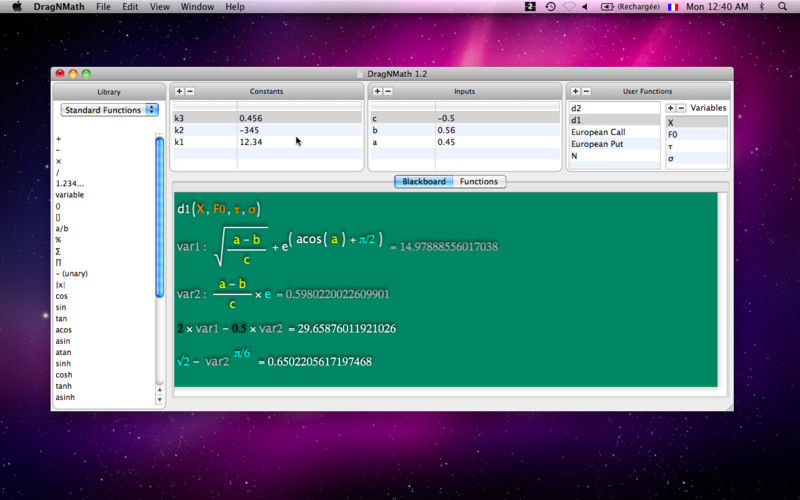The width and height of the screenshot is (800, 500).
Task: Select the d1 user function
Action: pos(614,120)
